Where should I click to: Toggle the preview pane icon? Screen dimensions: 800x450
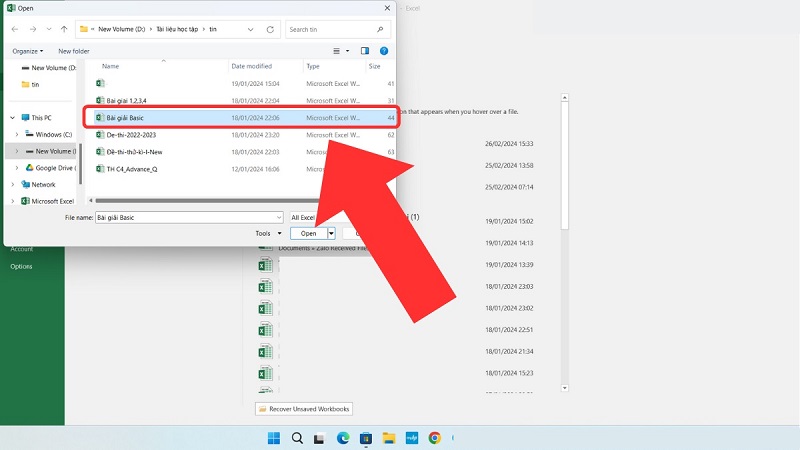(364, 51)
